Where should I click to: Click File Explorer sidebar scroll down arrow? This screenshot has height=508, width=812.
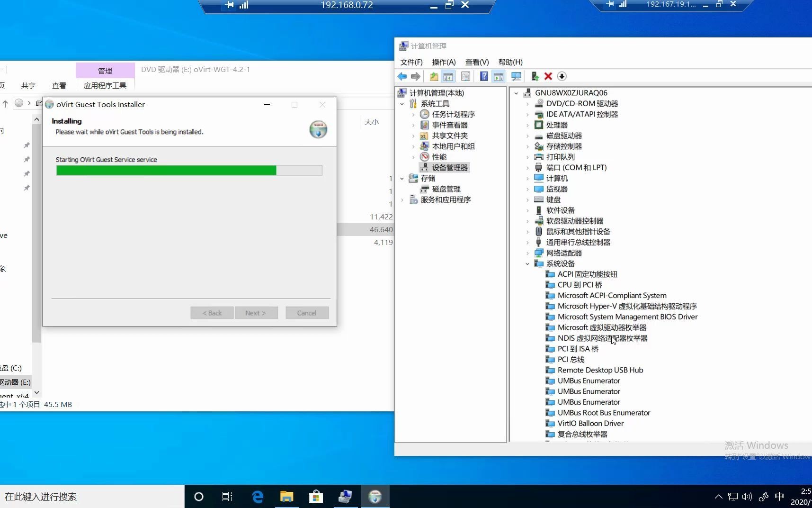pyautogui.click(x=36, y=392)
